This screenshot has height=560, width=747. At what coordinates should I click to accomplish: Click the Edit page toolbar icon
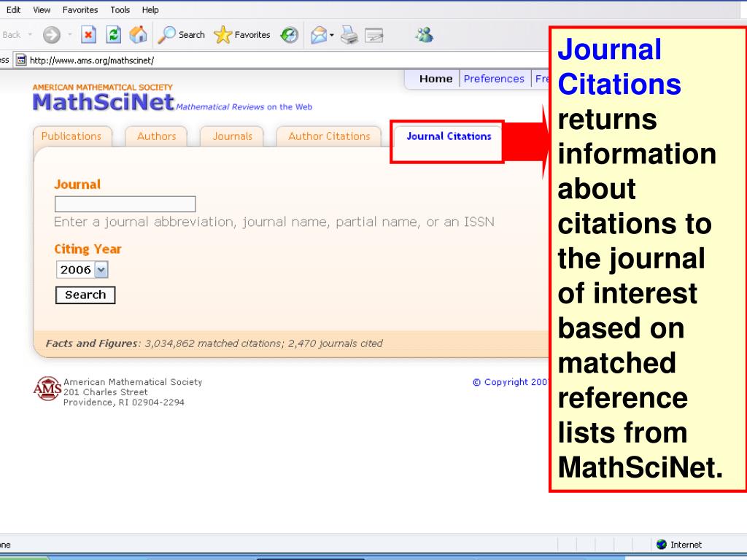pos(374,35)
